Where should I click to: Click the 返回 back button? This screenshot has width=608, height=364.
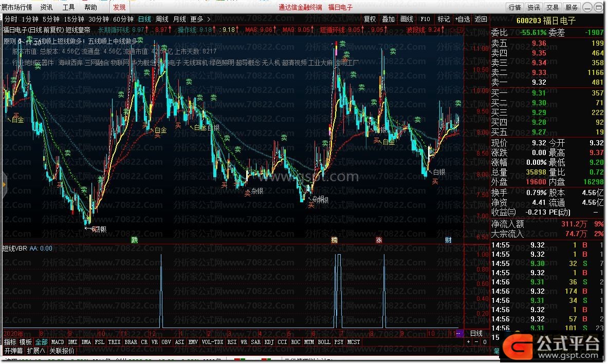click(481, 19)
